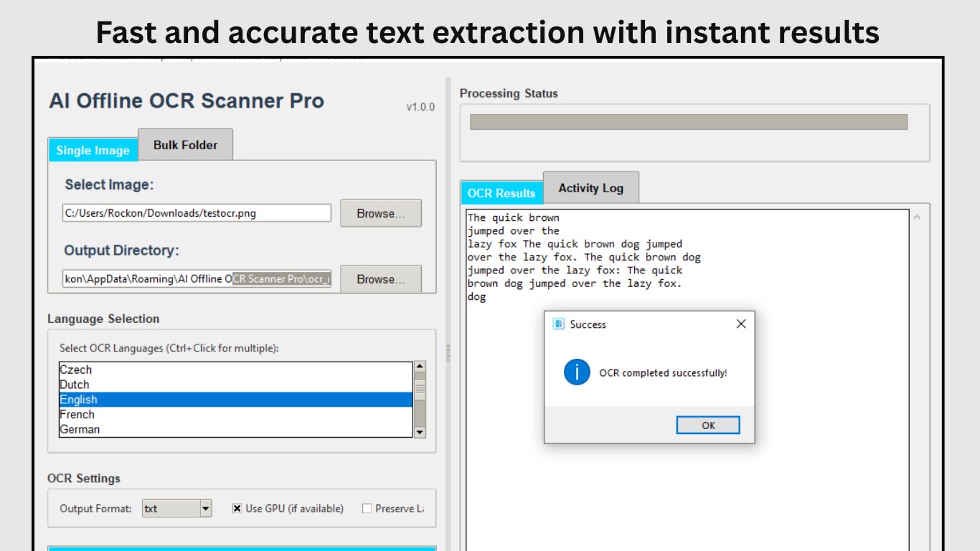
Task: Click the "Select OCR Languages (Ctrl+Click for multiple):" label
Action: 169,349
